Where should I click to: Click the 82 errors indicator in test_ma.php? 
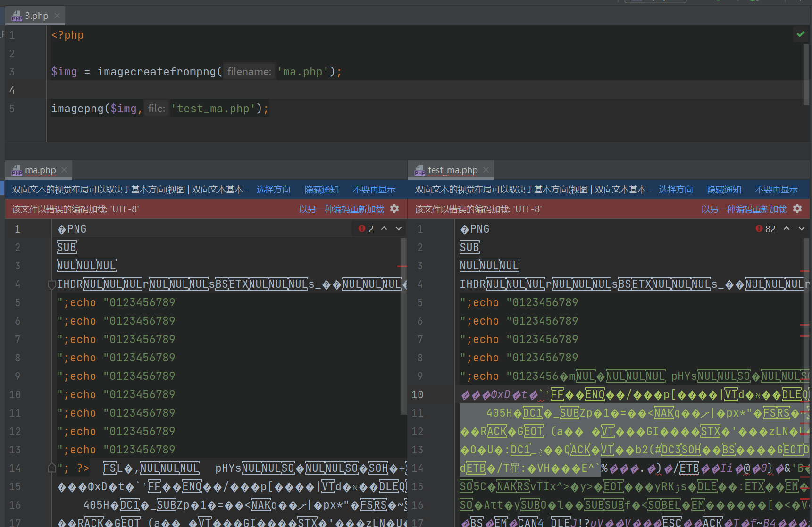765,229
